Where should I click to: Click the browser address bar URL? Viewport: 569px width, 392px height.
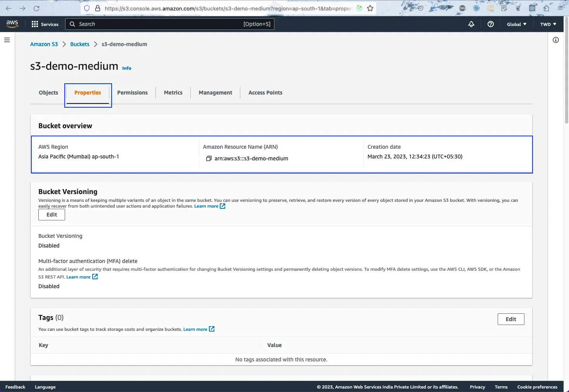coord(228,8)
